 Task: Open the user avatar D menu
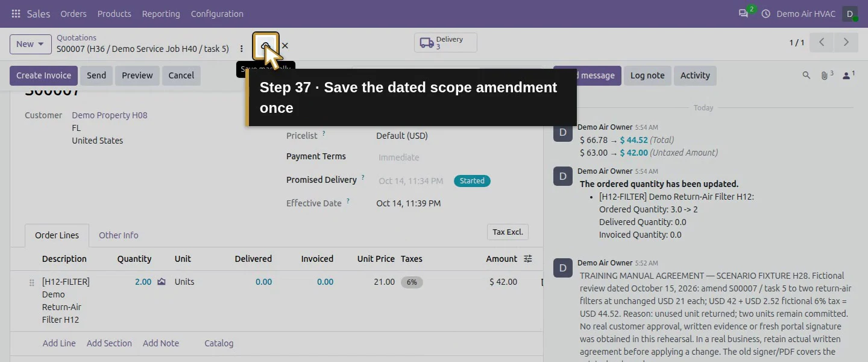tap(850, 14)
